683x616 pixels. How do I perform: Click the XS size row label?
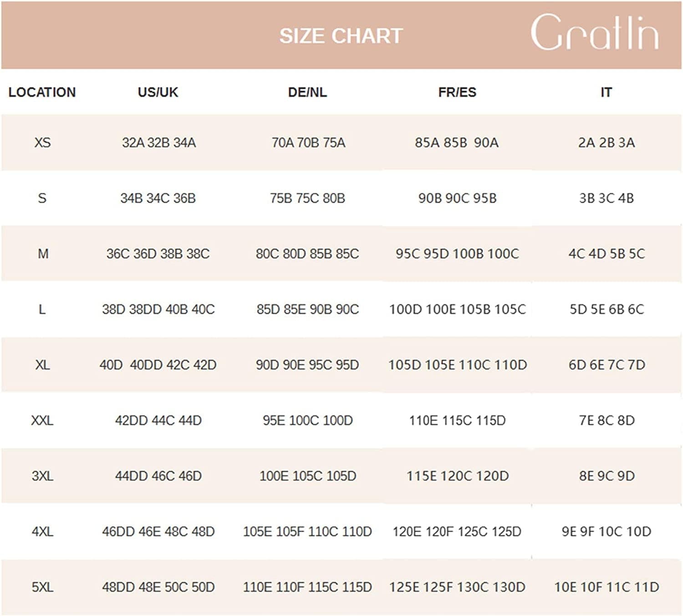[42, 143]
